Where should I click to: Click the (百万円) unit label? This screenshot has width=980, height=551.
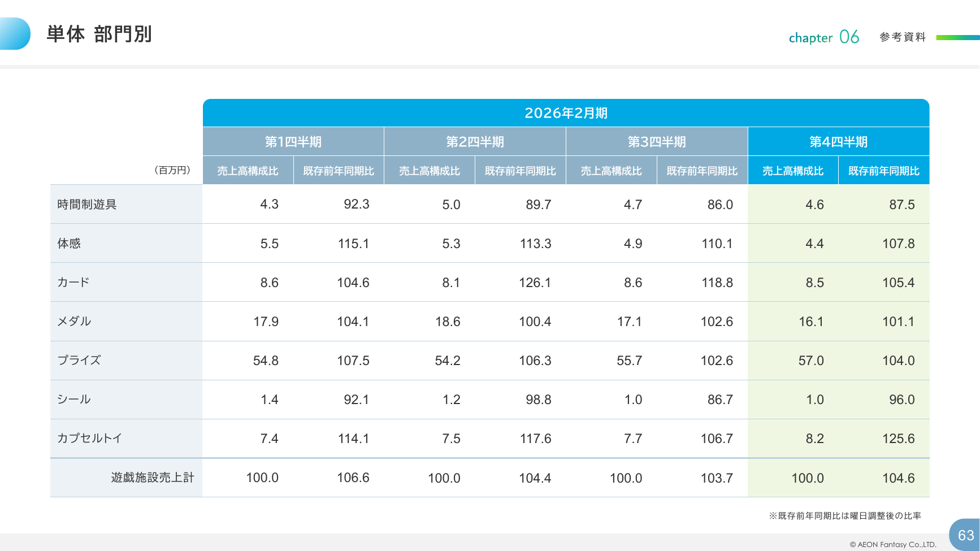tap(172, 170)
